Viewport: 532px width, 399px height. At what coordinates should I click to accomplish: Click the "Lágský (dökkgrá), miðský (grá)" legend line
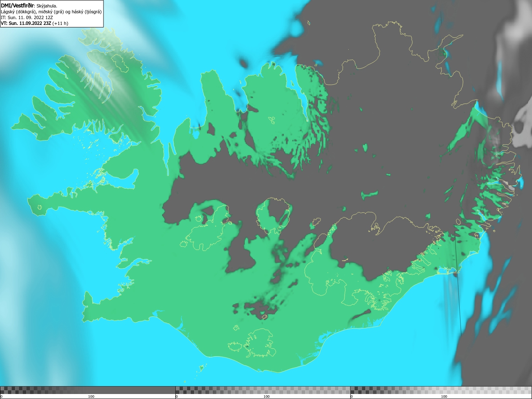(51, 12)
